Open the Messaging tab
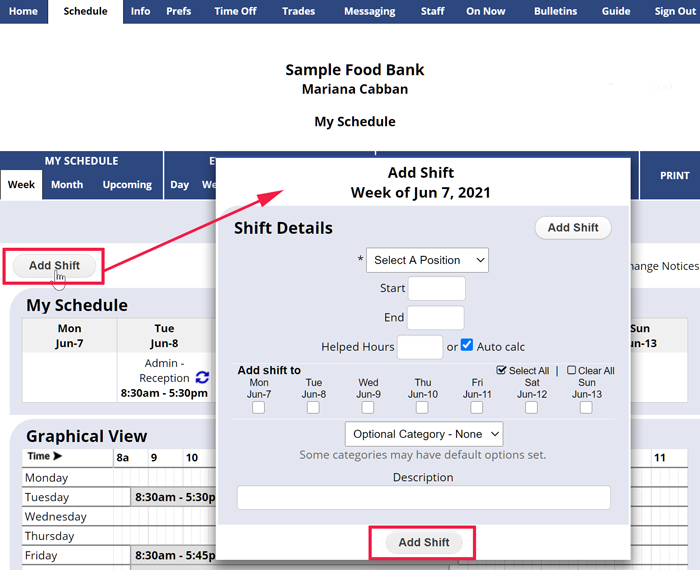This screenshot has height=570, width=700. tap(369, 12)
